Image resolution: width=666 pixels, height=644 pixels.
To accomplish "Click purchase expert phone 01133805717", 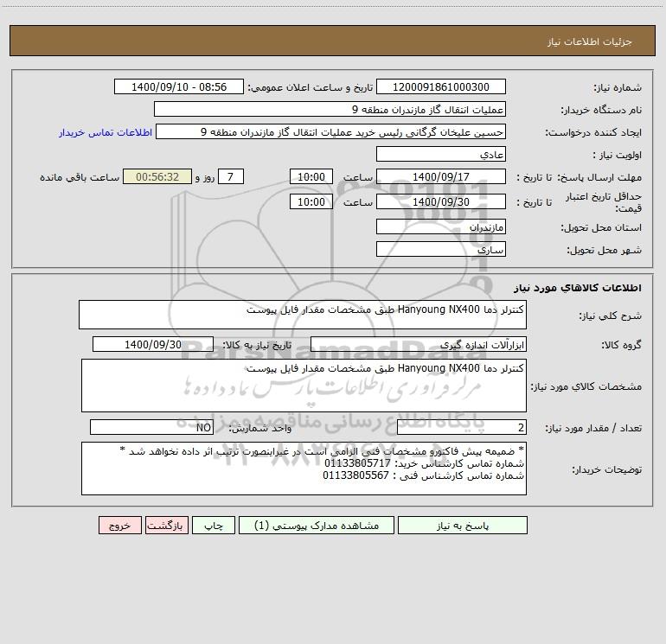I will click(357, 463).
